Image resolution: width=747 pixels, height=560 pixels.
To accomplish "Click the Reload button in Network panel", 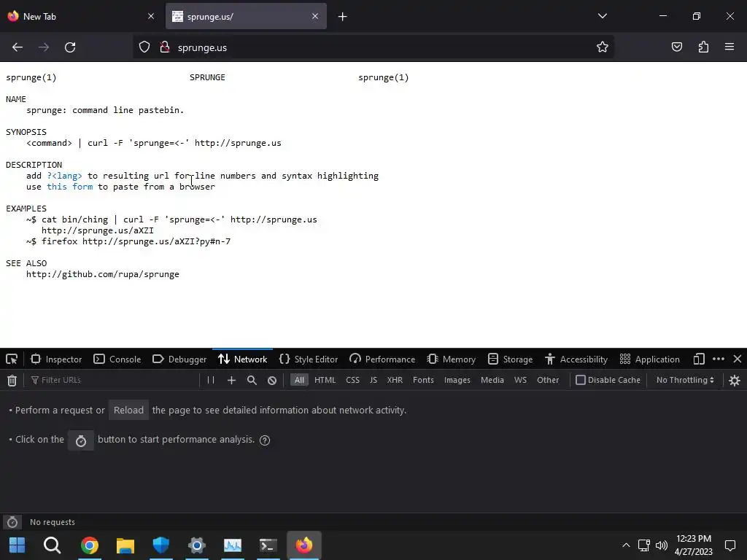I will click(x=128, y=411).
